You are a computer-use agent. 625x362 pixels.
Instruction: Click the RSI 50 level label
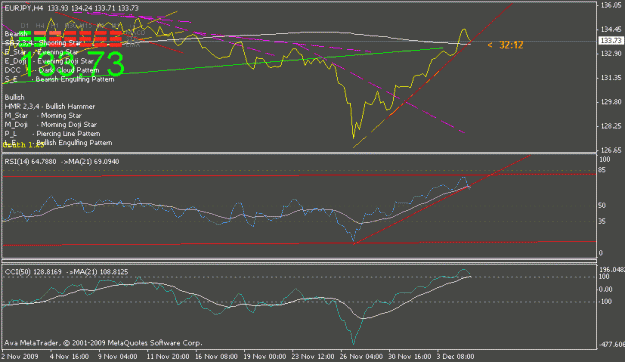point(602,205)
